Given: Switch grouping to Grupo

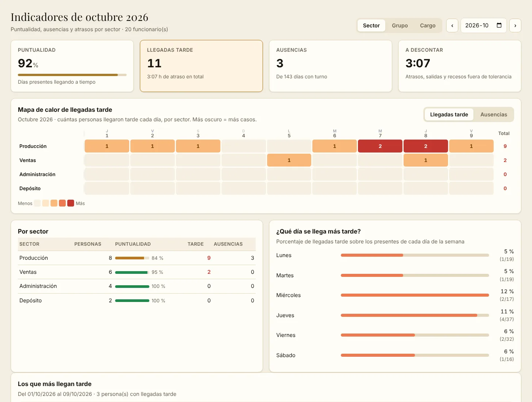Looking at the screenshot, I should coord(400,25).
